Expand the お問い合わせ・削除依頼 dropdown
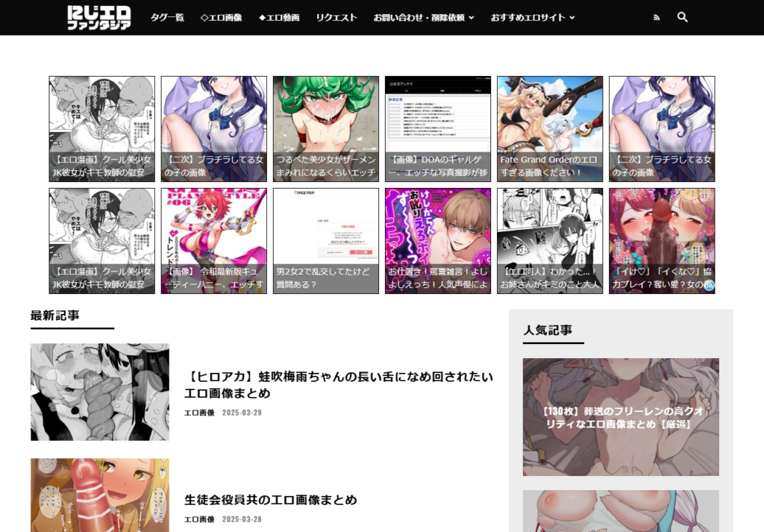Viewport: 764px width, 532px height. tap(424, 18)
